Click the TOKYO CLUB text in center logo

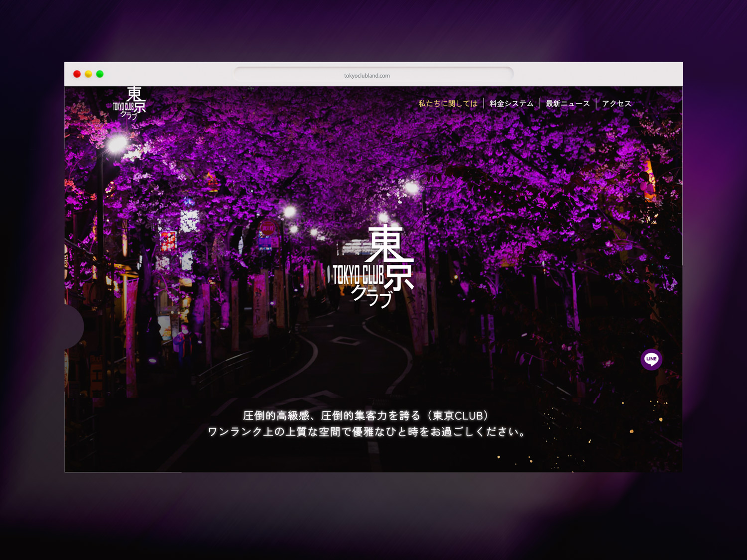click(x=358, y=275)
